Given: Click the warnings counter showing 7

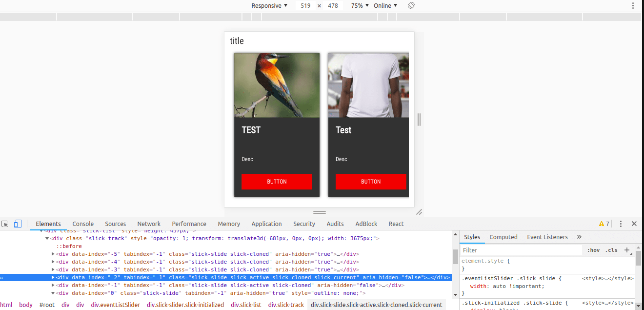Looking at the screenshot, I should [x=604, y=223].
